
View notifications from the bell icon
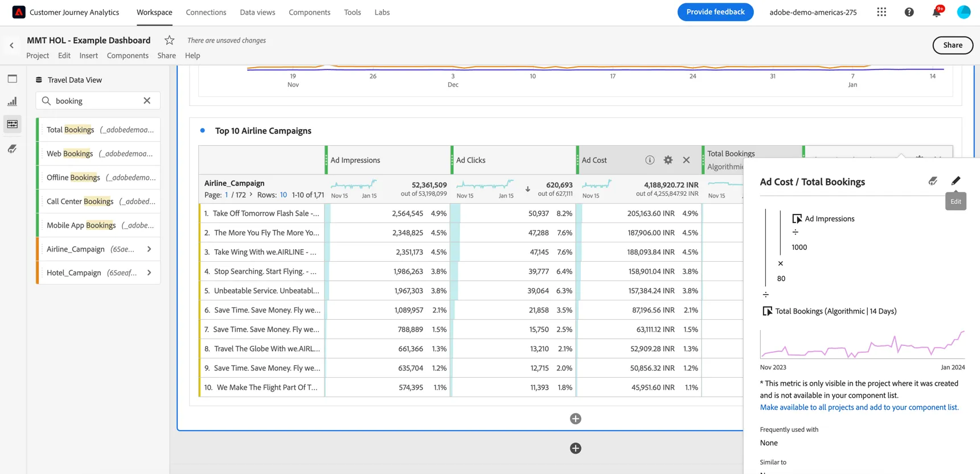tap(937, 12)
